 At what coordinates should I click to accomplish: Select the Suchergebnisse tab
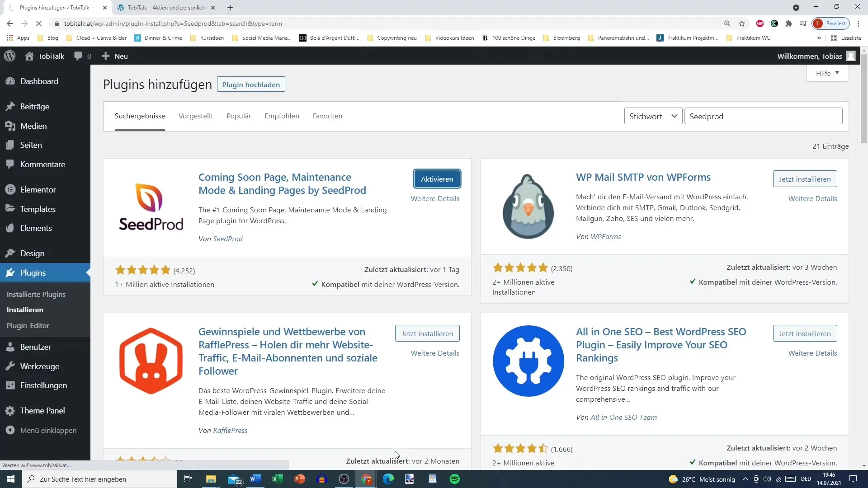coord(140,116)
